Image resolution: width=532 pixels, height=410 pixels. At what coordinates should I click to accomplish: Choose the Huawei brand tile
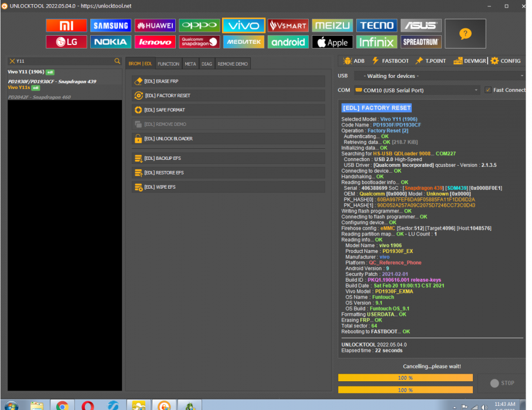coord(155,25)
